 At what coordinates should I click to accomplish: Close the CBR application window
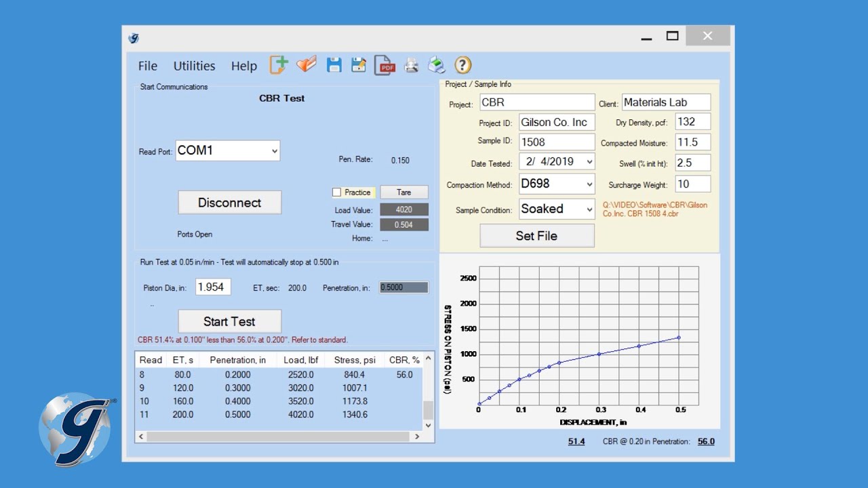tap(707, 37)
